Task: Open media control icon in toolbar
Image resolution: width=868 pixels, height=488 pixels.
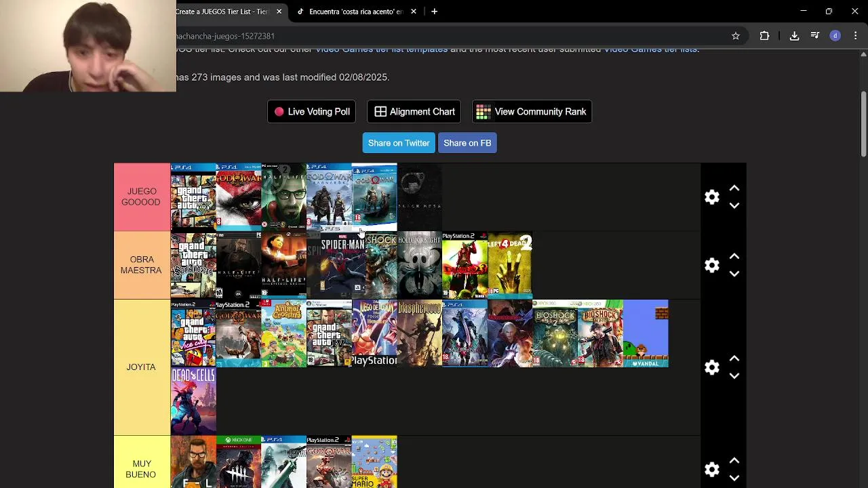Action: [815, 36]
